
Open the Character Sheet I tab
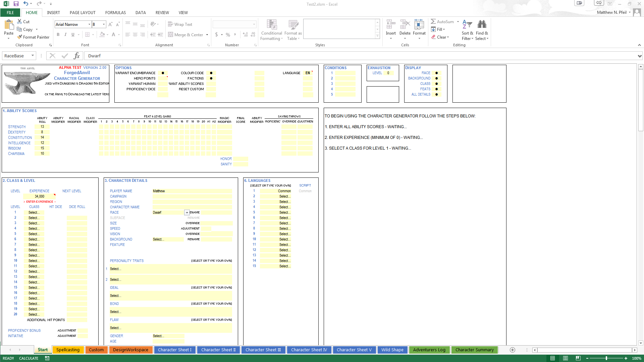[175, 350]
